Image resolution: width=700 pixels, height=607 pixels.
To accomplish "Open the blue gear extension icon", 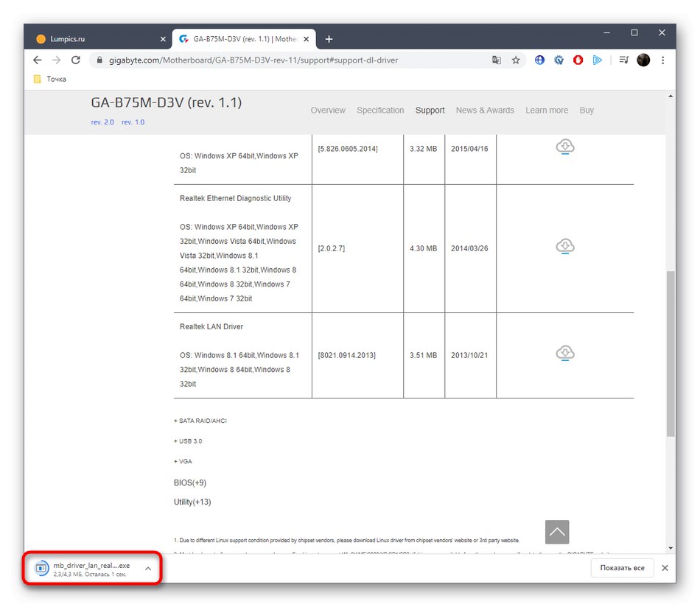I will tap(559, 60).
